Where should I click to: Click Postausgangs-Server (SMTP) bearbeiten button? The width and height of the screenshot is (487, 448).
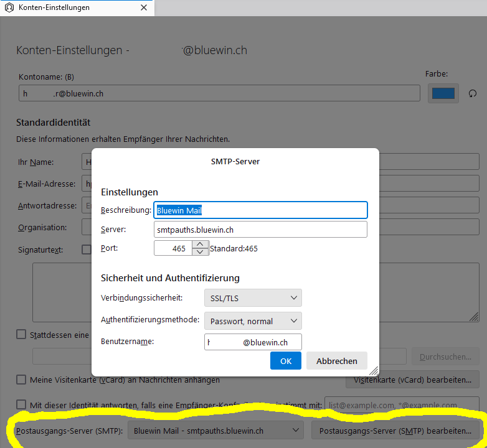pyautogui.click(x=395, y=431)
